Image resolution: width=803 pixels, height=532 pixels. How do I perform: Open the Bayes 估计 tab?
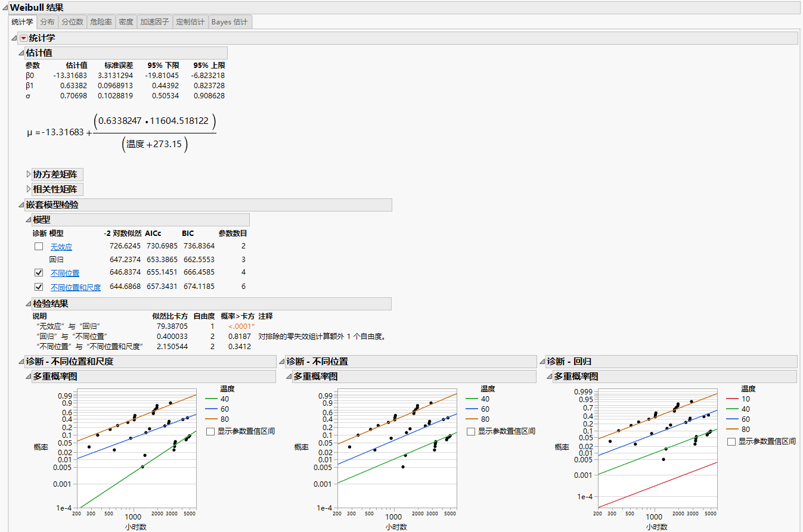click(230, 22)
